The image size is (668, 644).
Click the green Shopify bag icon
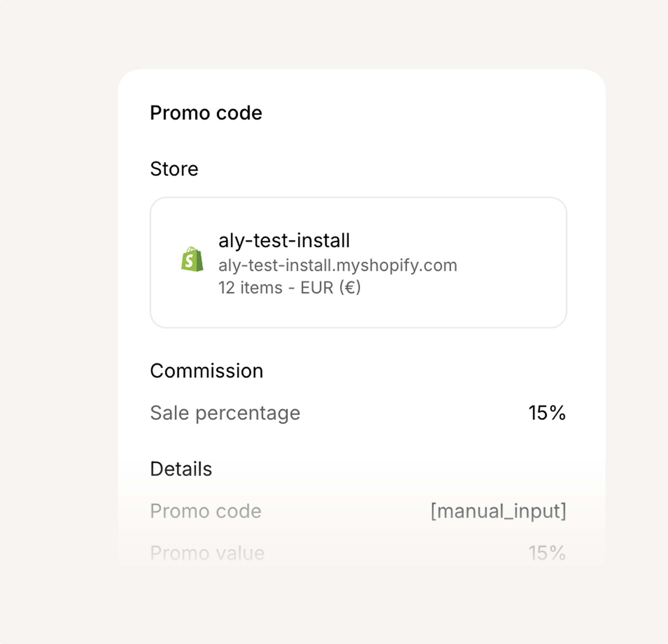[x=192, y=259]
